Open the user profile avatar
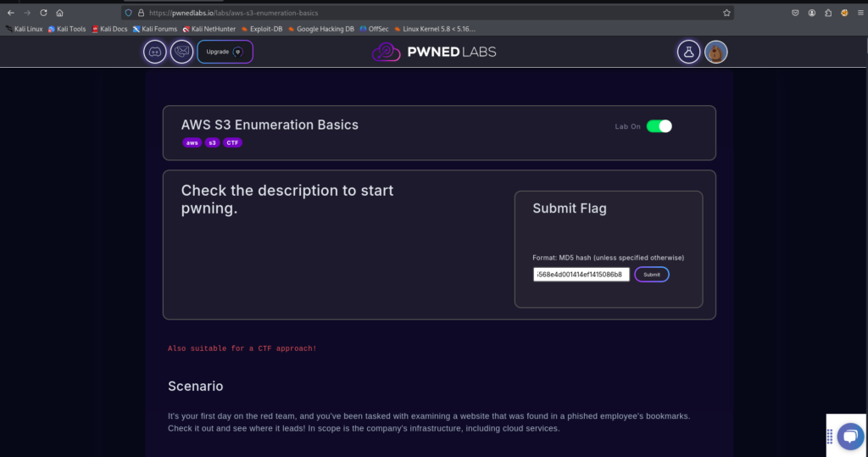 point(715,52)
